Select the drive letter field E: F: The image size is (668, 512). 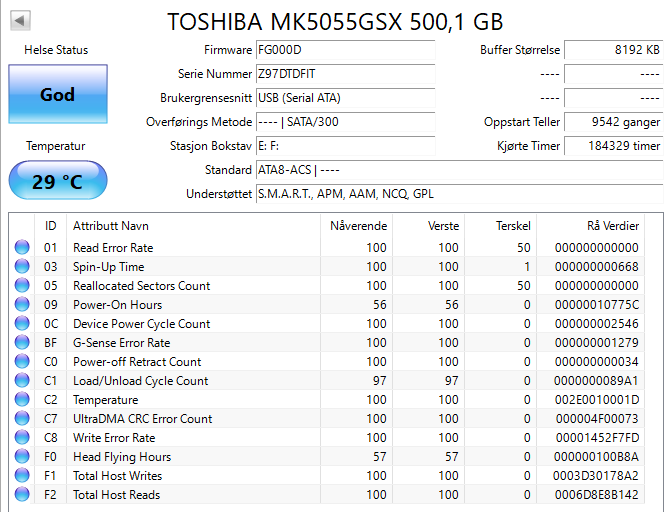[x=345, y=146]
